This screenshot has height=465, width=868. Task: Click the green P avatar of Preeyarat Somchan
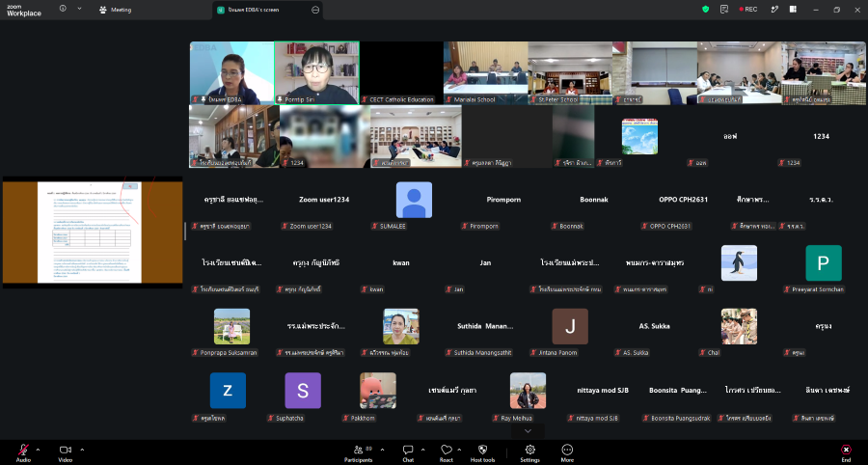coord(824,263)
